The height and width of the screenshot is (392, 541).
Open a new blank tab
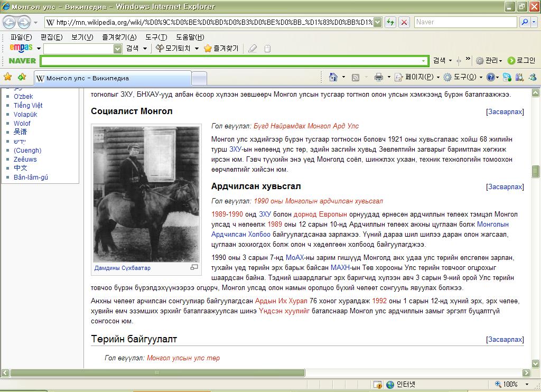tap(199, 79)
